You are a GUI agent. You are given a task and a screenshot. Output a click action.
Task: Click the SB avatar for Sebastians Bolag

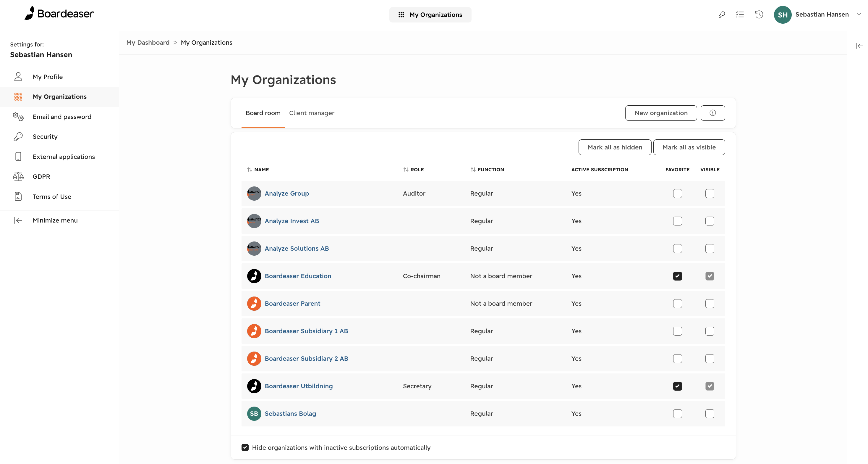click(254, 414)
